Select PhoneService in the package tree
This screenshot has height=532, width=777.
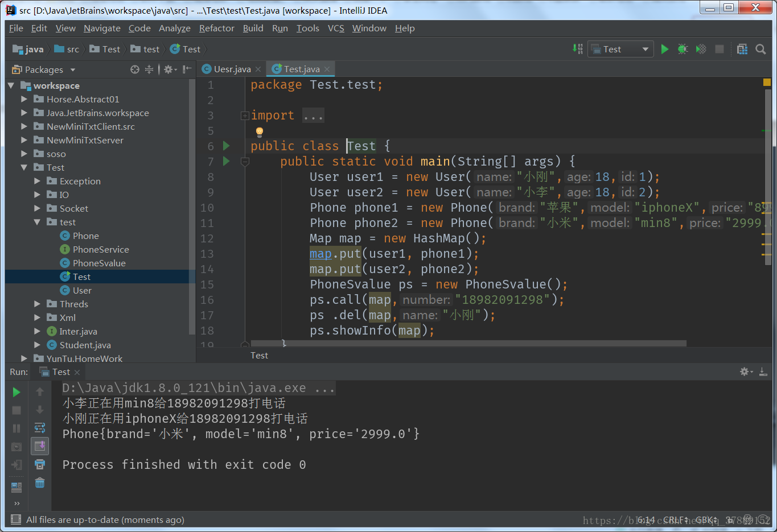(x=100, y=249)
